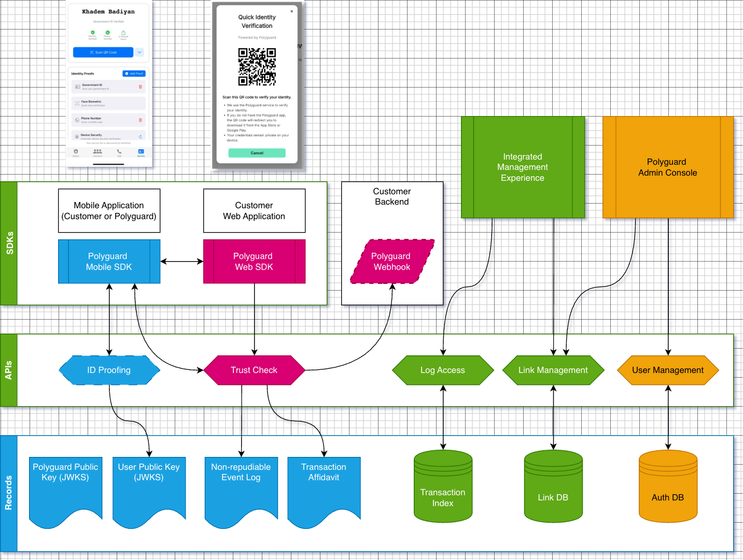Tap the Phone Verified badge
Image resolution: width=743 pixels, height=560 pixels.
pos(108,33)
